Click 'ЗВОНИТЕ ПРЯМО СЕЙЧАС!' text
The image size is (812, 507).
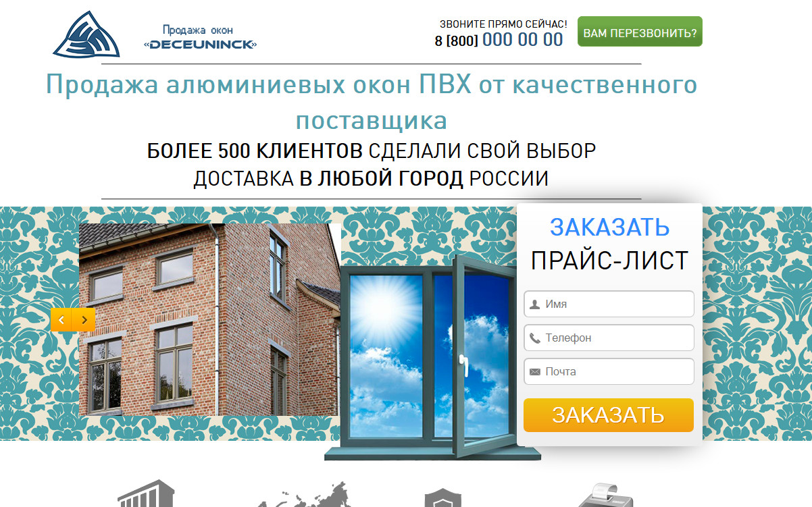(503, 24)
